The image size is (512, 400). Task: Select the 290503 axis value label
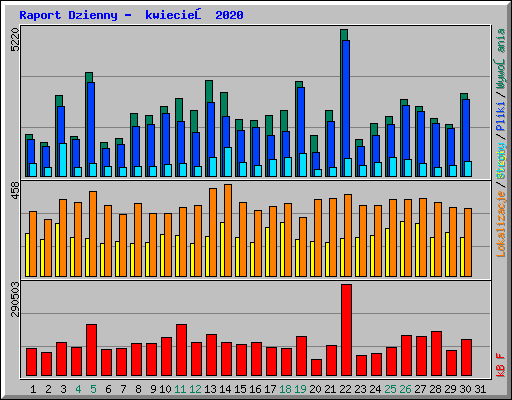15,299
